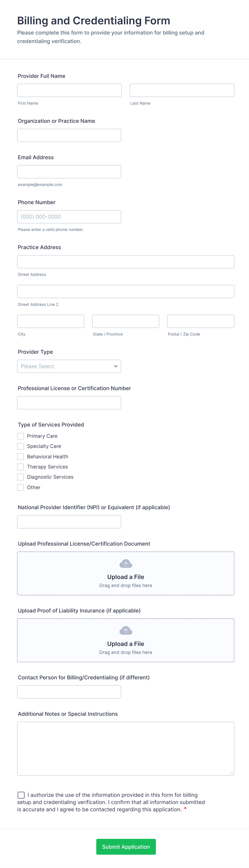Focus the NPI number input field
This screenshot has height=868, width=249.
pos(69,521)
